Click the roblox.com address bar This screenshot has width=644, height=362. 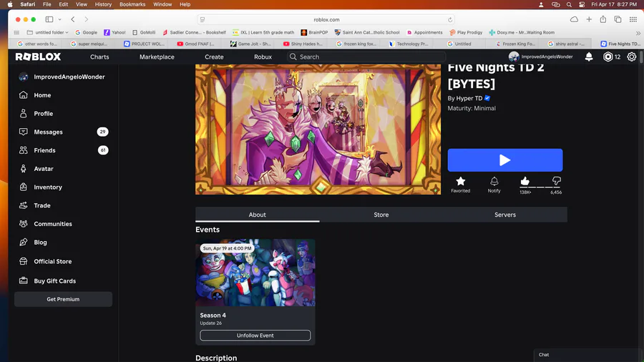pyautogui.click(x=326, y=20)
